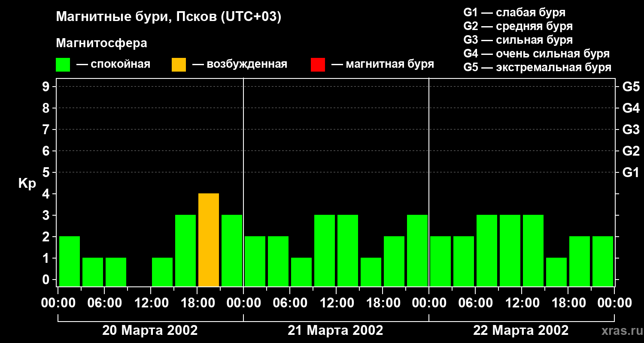
Task: Click the G3 tick label on the right axis
Action: [x=631, y=129]
